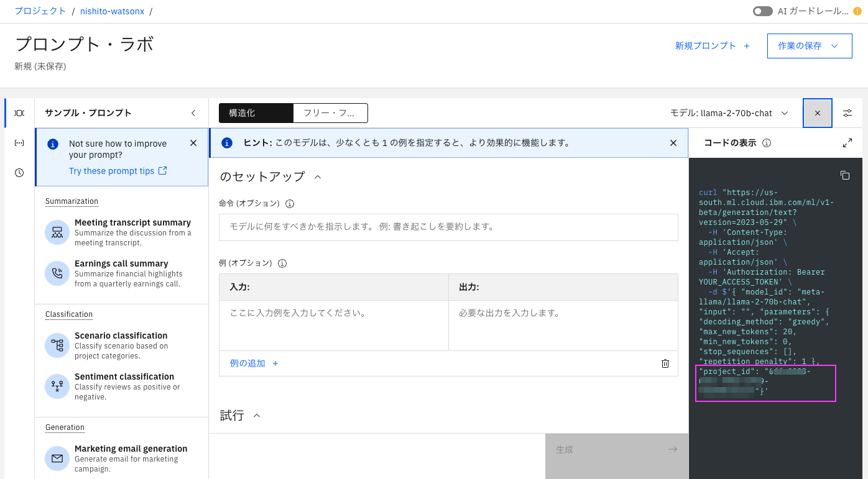The width and height of the screenshot is (868, 479).
Task: Open the llama-2-70b-chat model dropdown
Action: coord(729,113)
